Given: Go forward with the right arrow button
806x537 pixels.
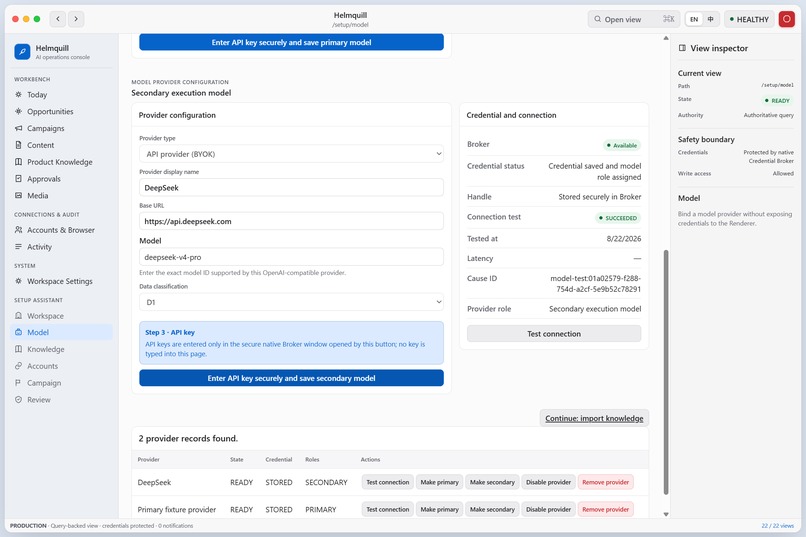Looking at the screenshot, I should [76, 19].
